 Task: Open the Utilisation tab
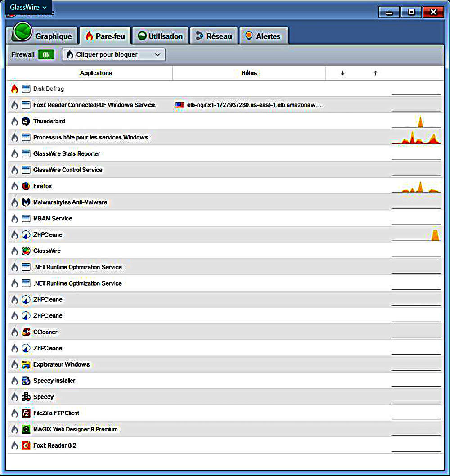160,36
